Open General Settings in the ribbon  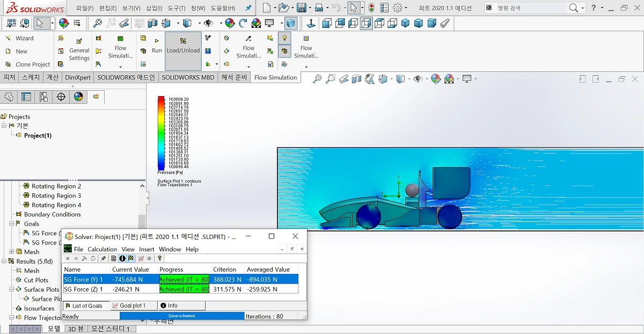(x=79, y=49)
